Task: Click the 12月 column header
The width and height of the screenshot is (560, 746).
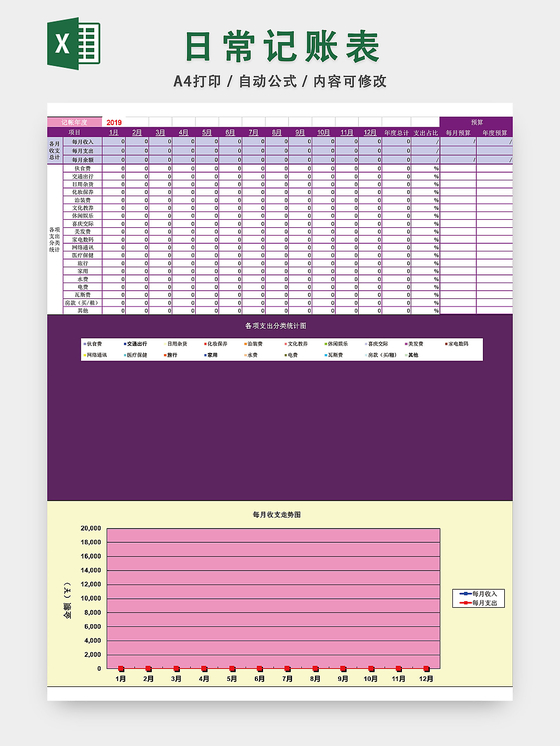Action: point(370,132)
